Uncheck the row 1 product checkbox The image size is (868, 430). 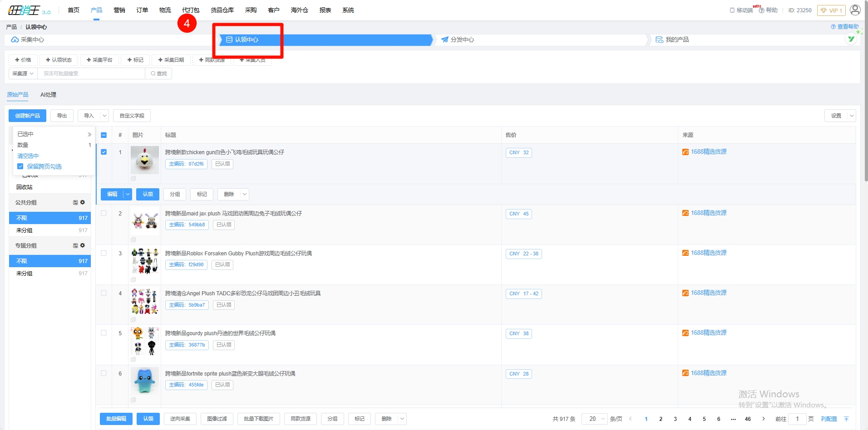104,152
